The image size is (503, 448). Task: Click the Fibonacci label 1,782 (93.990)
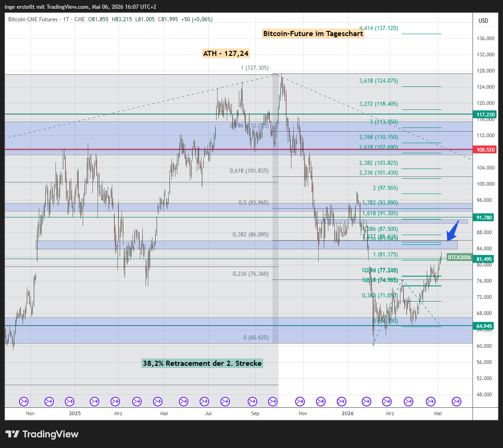pyautogui.click(x=380, y=203)
